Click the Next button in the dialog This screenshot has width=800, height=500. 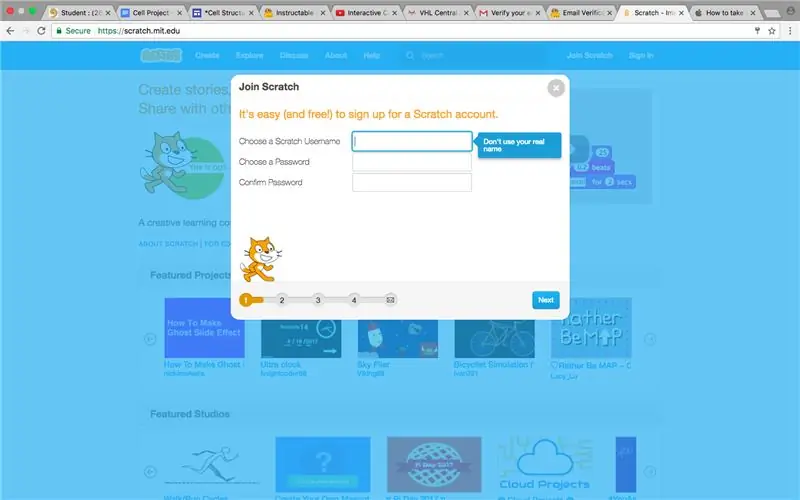pos(545,300)
